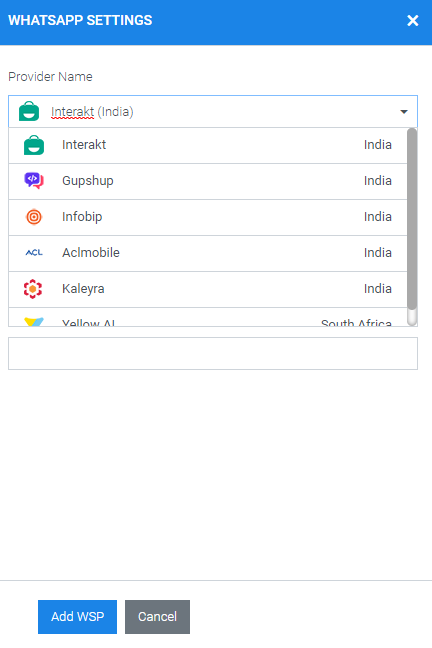Screen dimensions: 432x648
Task: Select Gupshup from provider list
Action: (x=208, y=181)
